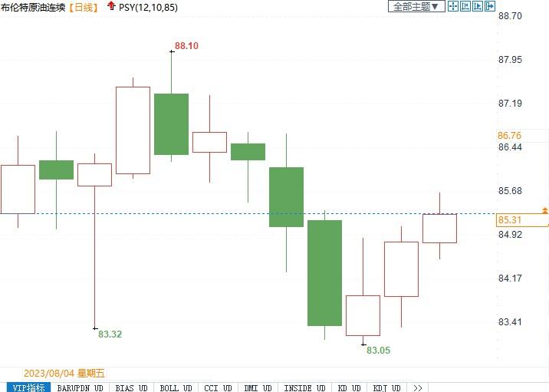549x392 pixels.
Task: Click the 日线 period label
Action: pyautogui.click(x=84, y=6)
